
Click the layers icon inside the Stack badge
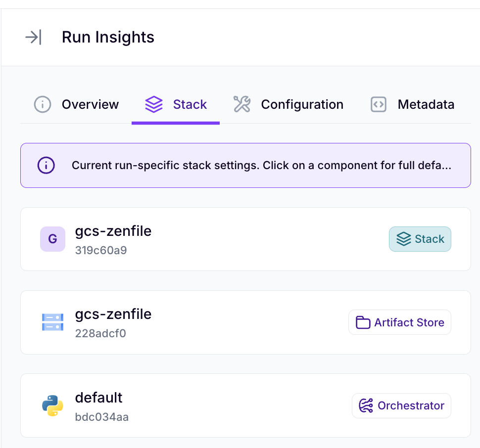[404, 239]
